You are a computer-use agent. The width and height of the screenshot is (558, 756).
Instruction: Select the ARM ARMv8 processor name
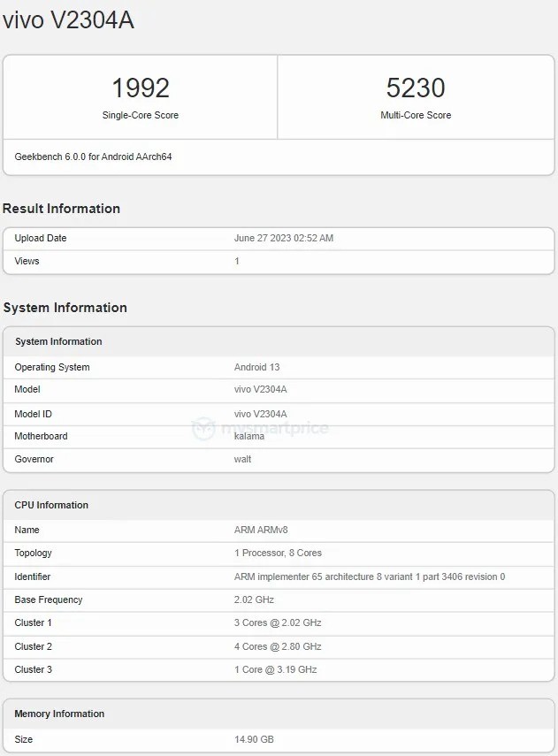[x=261, y=530]
